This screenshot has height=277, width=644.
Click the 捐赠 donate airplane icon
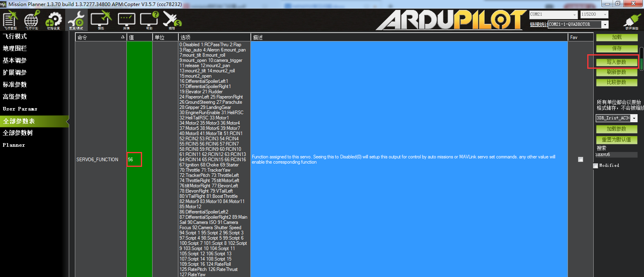[172, 20]
